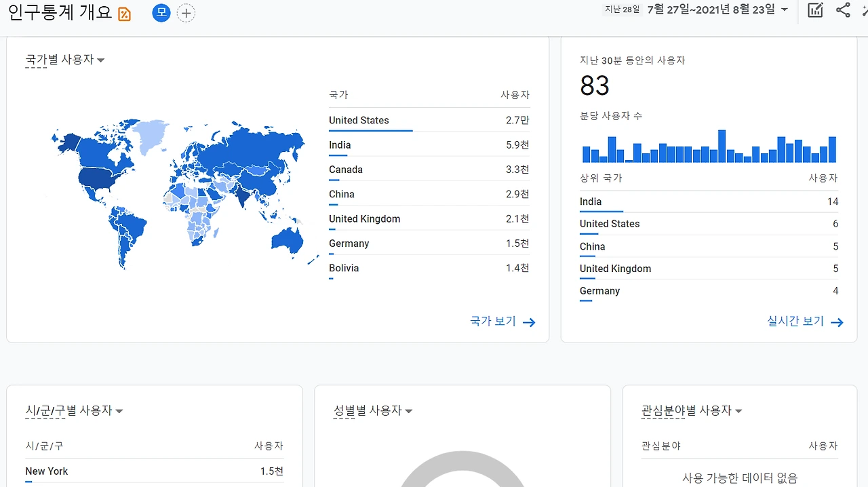Select India row in country table

pyautogui.click(x=429, y=145)
